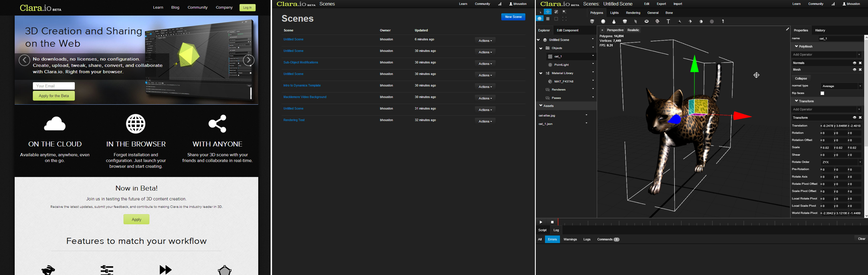The width and height of the screenshot is (868, 275).
Task: Toggle visibility of Normals operator
Action: [x=854, y=63]
